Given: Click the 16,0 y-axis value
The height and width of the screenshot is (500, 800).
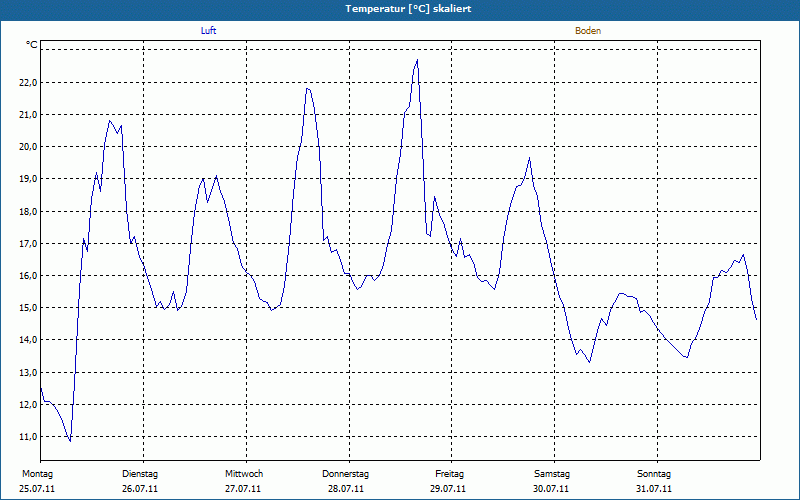Looking at the screenshot, I should pyautogui.click(x=28, y=276).
